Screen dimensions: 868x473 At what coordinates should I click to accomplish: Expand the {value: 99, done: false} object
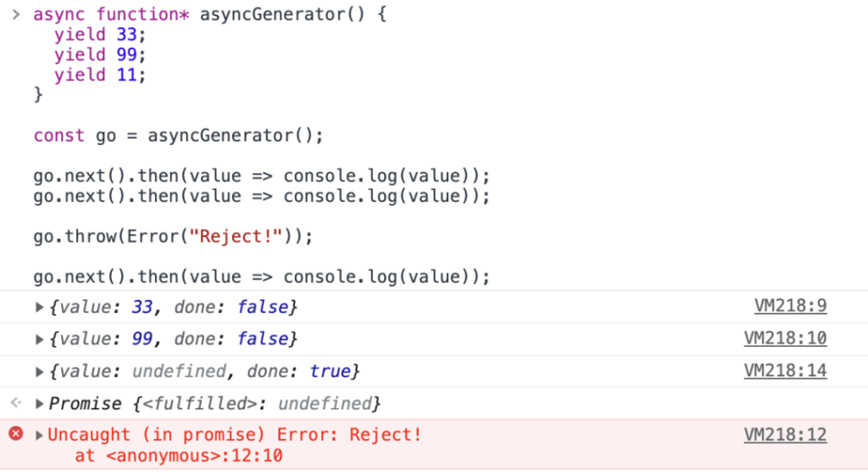[x=39, y=339]
